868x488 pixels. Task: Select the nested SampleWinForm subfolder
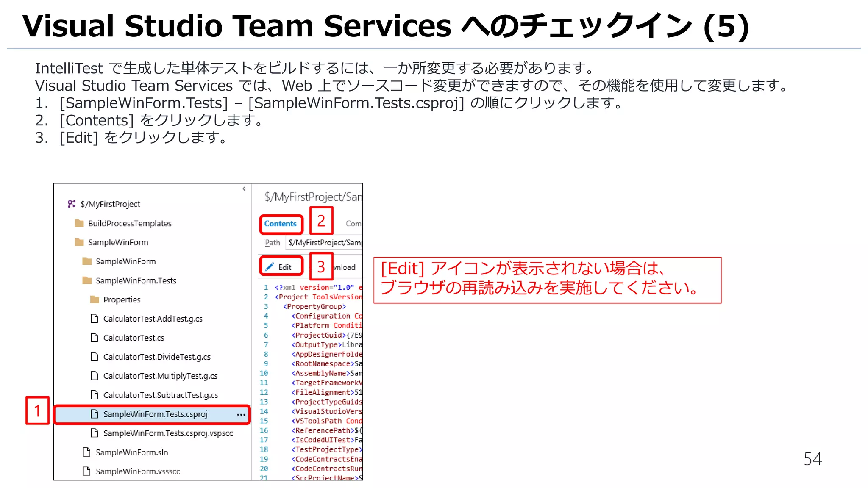[x=126, y=261]
